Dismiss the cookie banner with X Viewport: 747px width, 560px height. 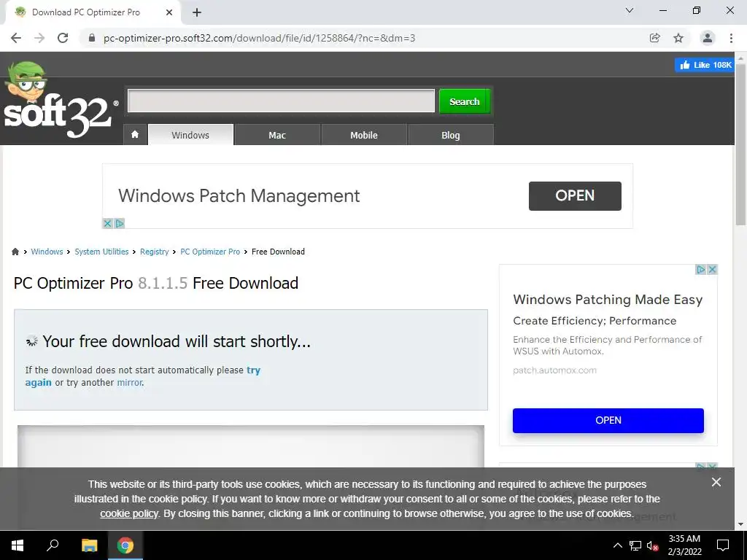click(x=716, y=483)
